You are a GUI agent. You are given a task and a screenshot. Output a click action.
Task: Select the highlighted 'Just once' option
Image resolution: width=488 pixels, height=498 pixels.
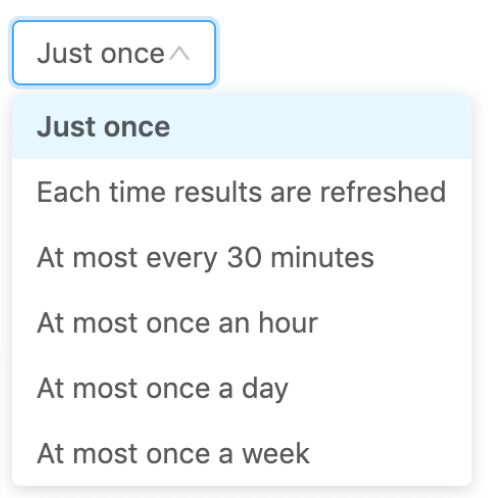click(x=242, y=127)
